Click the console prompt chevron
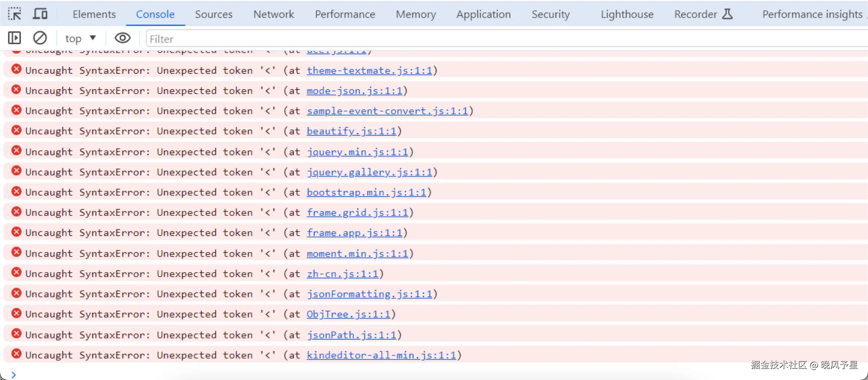 14,375
